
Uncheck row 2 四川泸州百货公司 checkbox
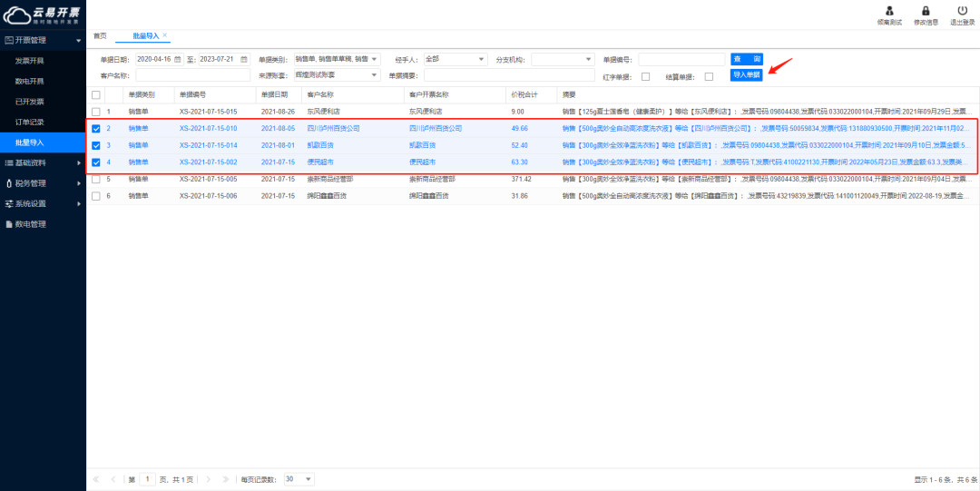(x=96, y=129)
